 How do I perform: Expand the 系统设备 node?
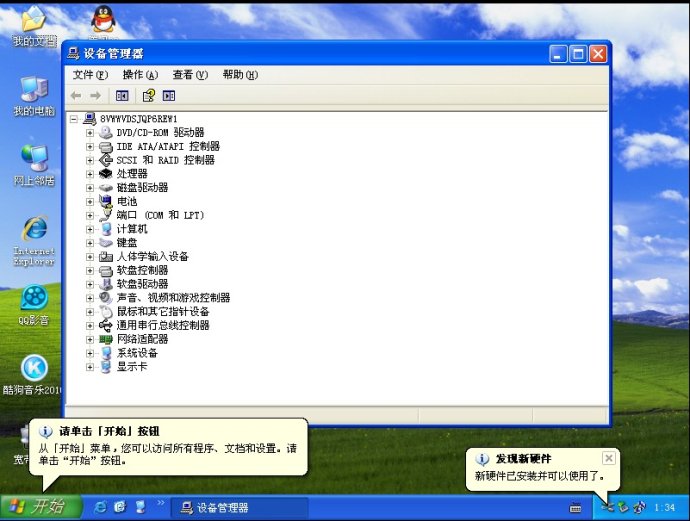tap(90, 353)
